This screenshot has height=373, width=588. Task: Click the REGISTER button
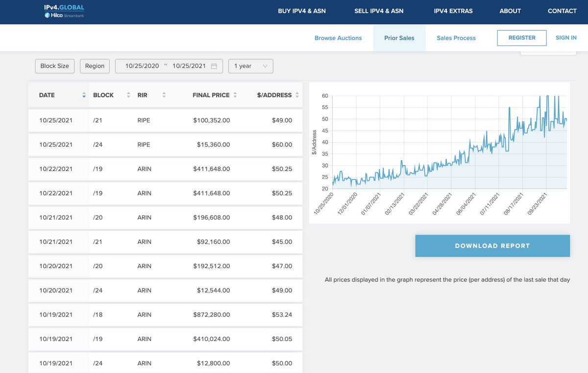522,38
